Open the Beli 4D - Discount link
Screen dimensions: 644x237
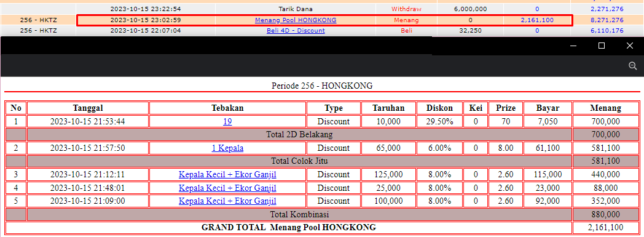click(x=296, y=30)
